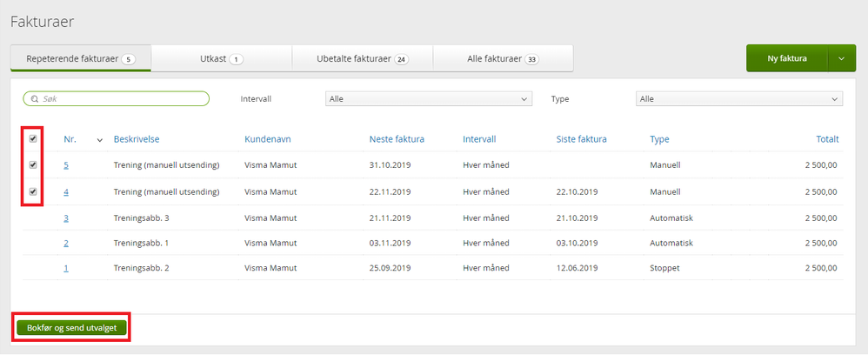Viewport: 868px width, 355px height.
Task: Open the Intervall dropdown
Action: click(x=428, y=99)
